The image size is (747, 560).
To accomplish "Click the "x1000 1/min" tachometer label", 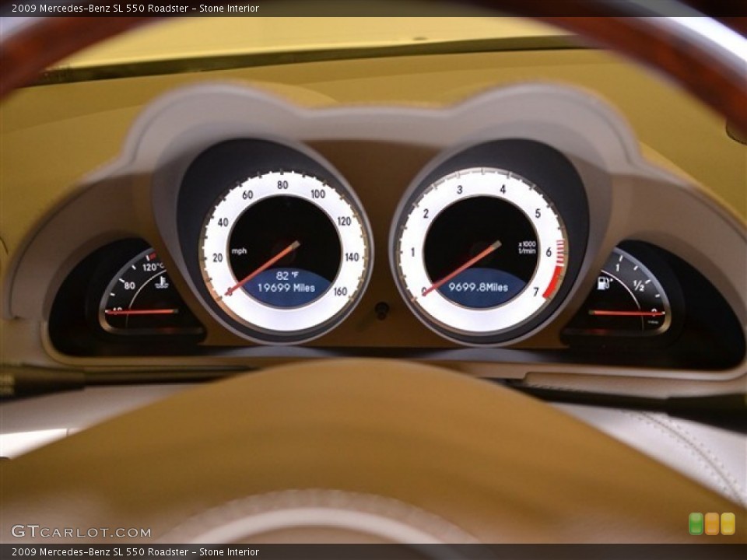I will [528, 247].
